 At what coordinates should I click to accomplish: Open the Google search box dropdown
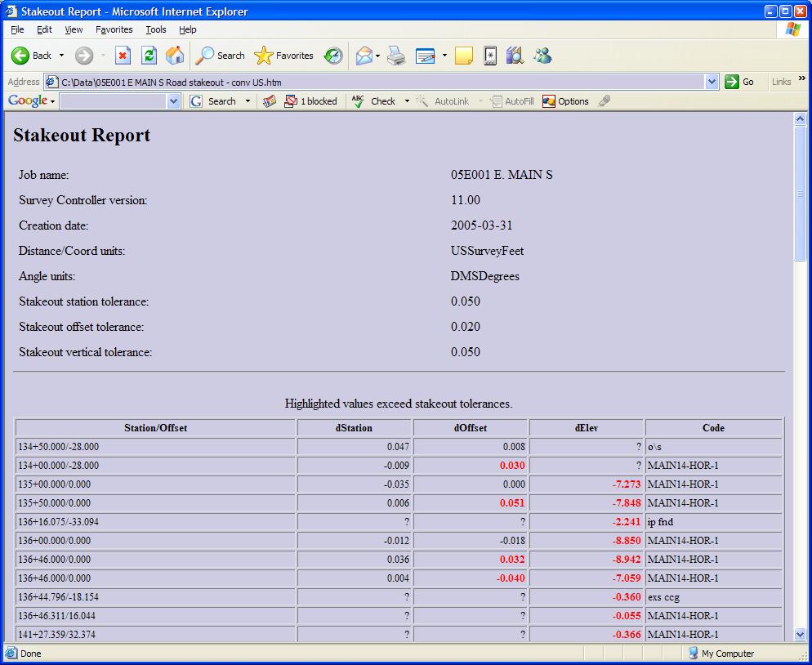(173, 101)
